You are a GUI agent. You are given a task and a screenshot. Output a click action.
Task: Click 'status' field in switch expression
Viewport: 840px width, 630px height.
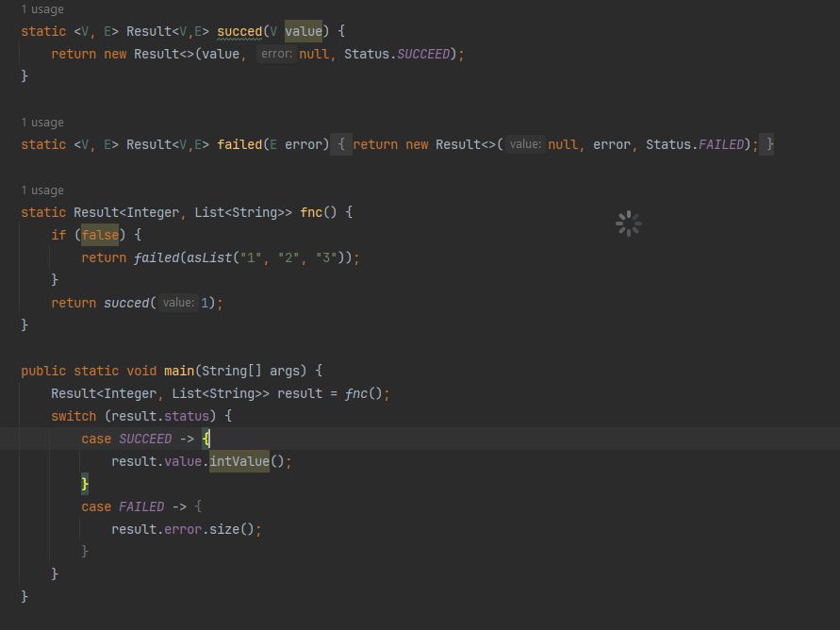tap(187, 416)
